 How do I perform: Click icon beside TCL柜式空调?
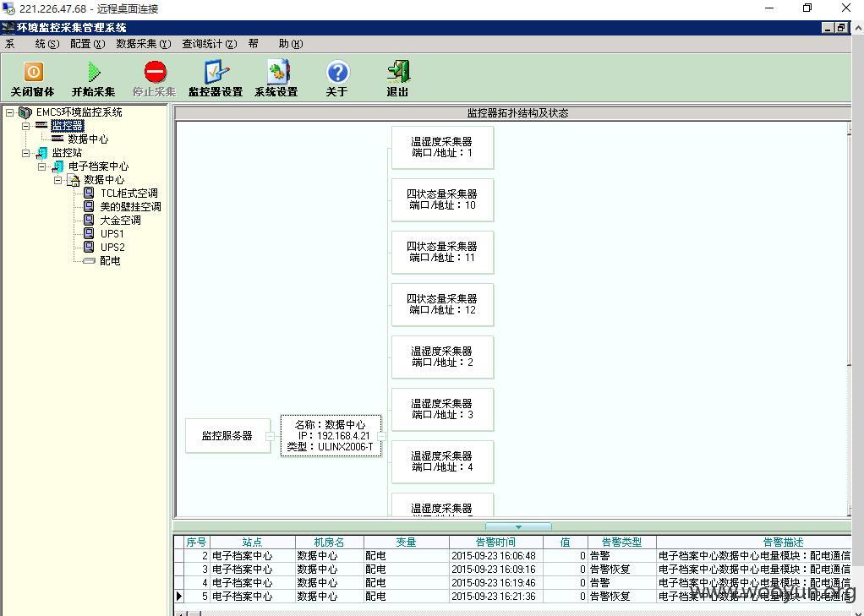89,193
